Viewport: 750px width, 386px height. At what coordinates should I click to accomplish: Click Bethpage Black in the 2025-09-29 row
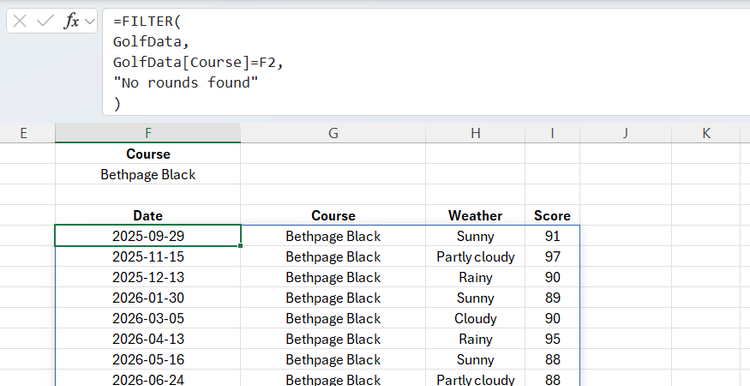coord(333,236)
